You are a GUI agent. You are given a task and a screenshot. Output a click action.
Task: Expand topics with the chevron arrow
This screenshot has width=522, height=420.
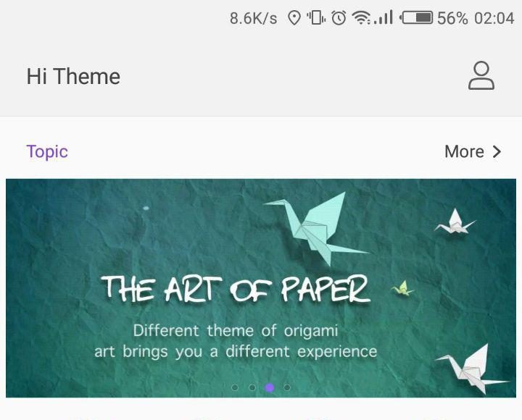[497, 151]
